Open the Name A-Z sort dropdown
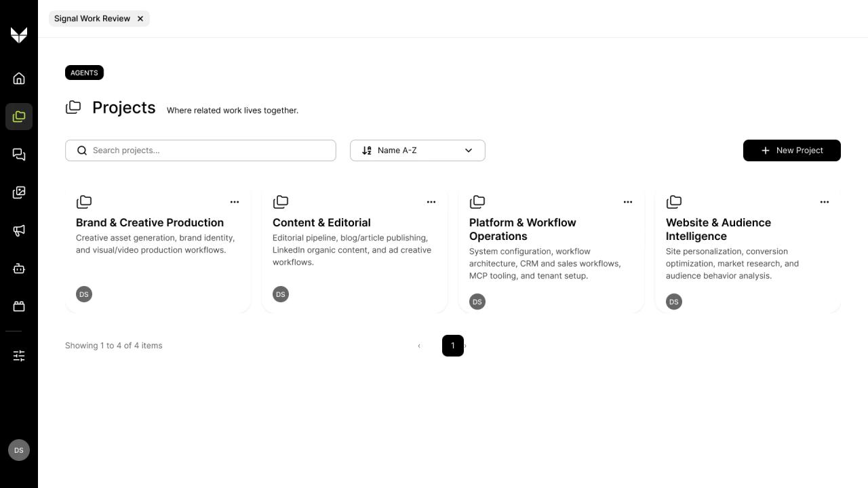 [x=418, y=150]
